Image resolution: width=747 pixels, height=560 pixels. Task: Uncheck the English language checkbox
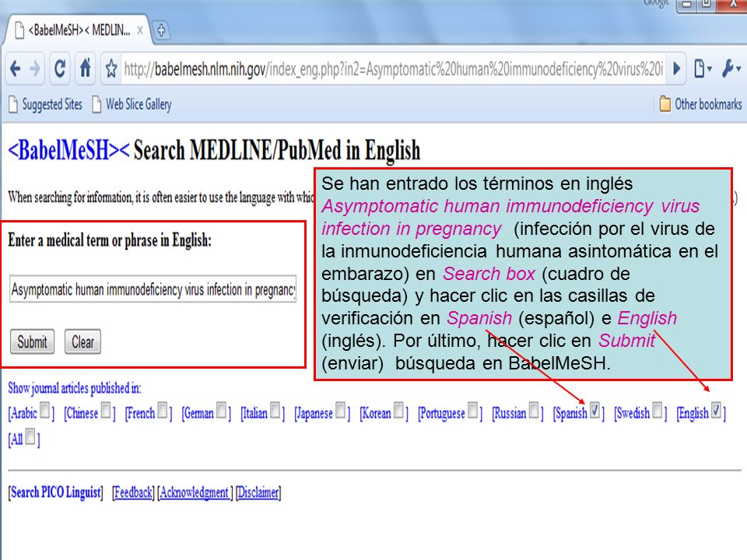pos(716,410)
